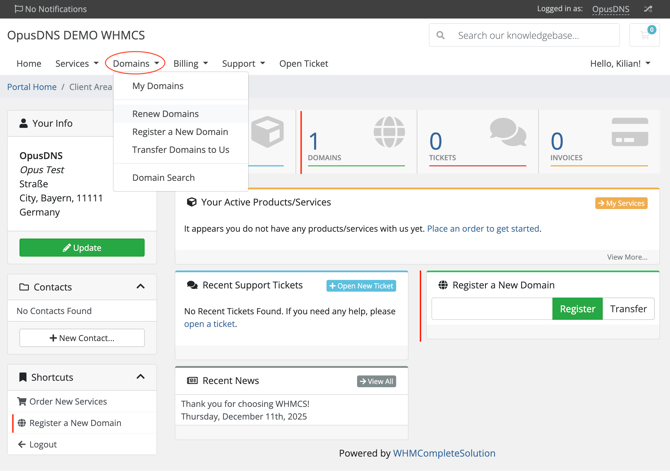Image resolution: width=670 pixels, height=471 pixels.
Task: Click the green Update button
Action: (82, 247)
